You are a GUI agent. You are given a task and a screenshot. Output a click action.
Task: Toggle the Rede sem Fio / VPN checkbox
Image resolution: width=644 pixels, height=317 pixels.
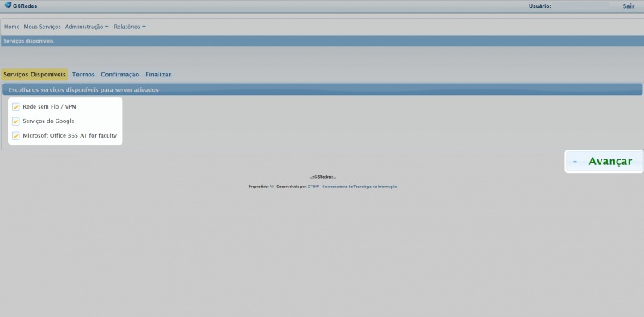tap(15, 107)
